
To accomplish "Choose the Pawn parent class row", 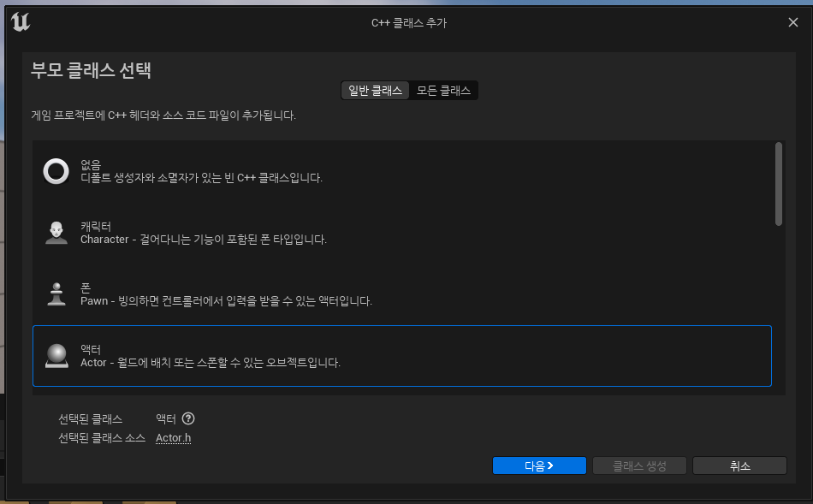I will pos(402,294).
